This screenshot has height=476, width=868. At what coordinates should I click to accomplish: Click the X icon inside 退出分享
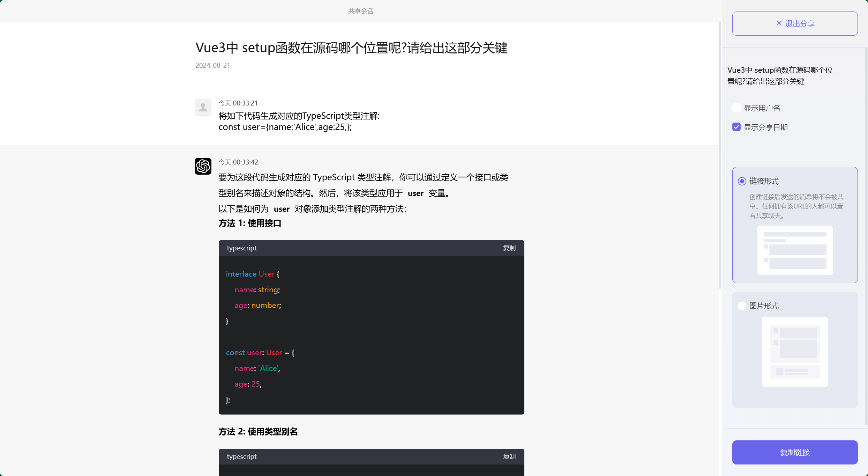tap(779, 23)
